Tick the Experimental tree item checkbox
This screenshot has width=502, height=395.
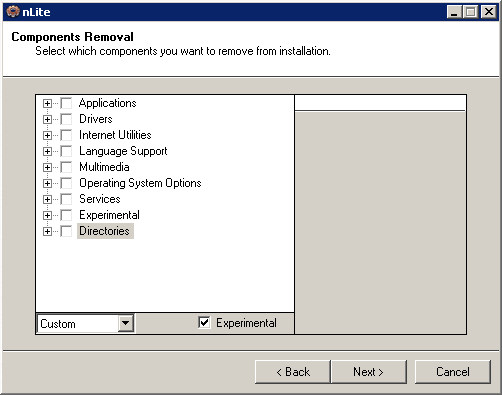point(66,215)
